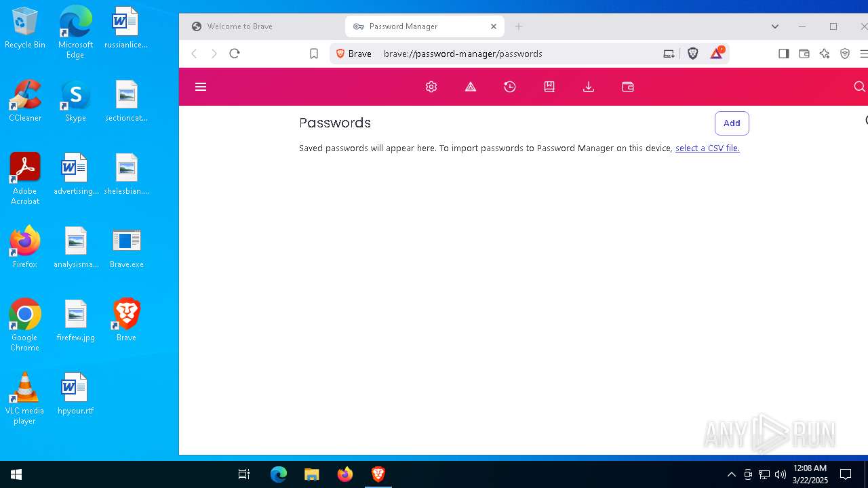Screen dimensions: 868x488
Task: Click Brave Shields lion icon in address bar
Action: point(692,54)
